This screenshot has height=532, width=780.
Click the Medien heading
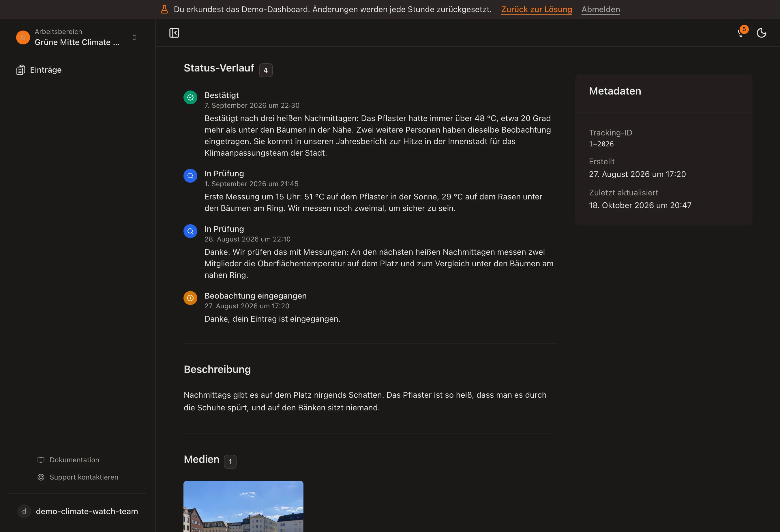pos(201,459)
